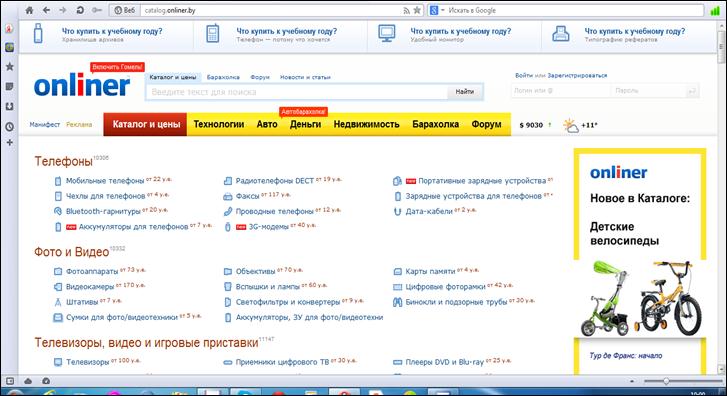Screen dimensions: 727x396
Task: Select the Форум search tab
Action: pos(260,77)
